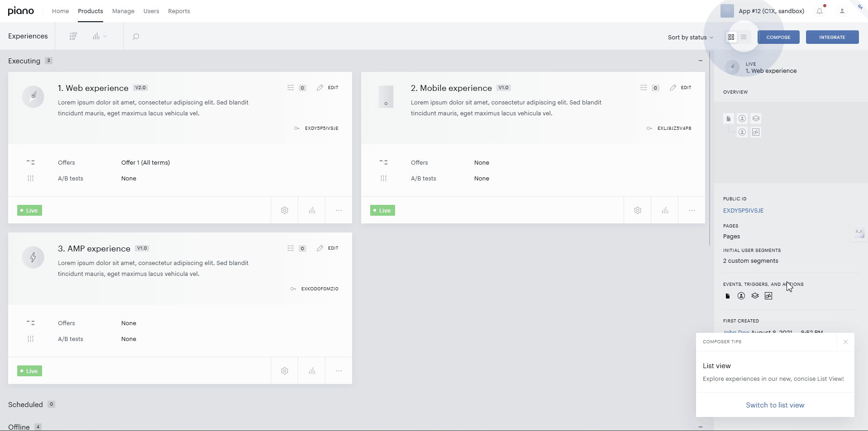Click the main list vertical scrollbar

(x=710, y=149)
